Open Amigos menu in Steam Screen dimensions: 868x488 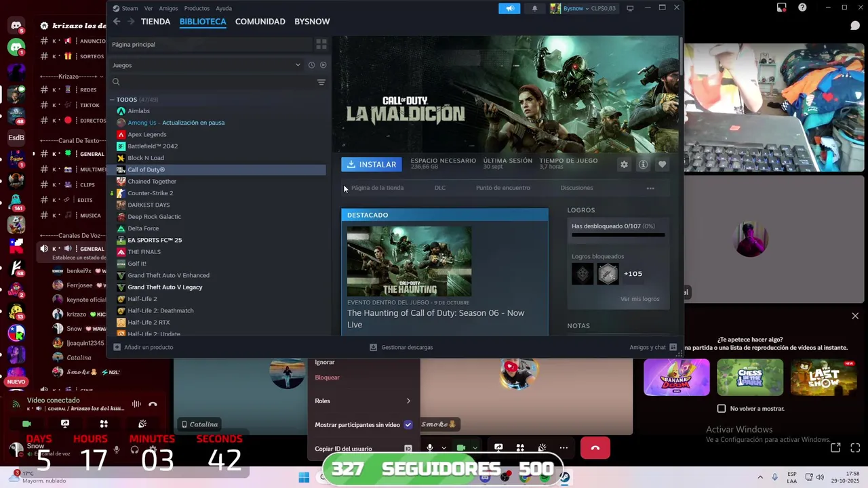pyautogui.click(x=168, y=8)
